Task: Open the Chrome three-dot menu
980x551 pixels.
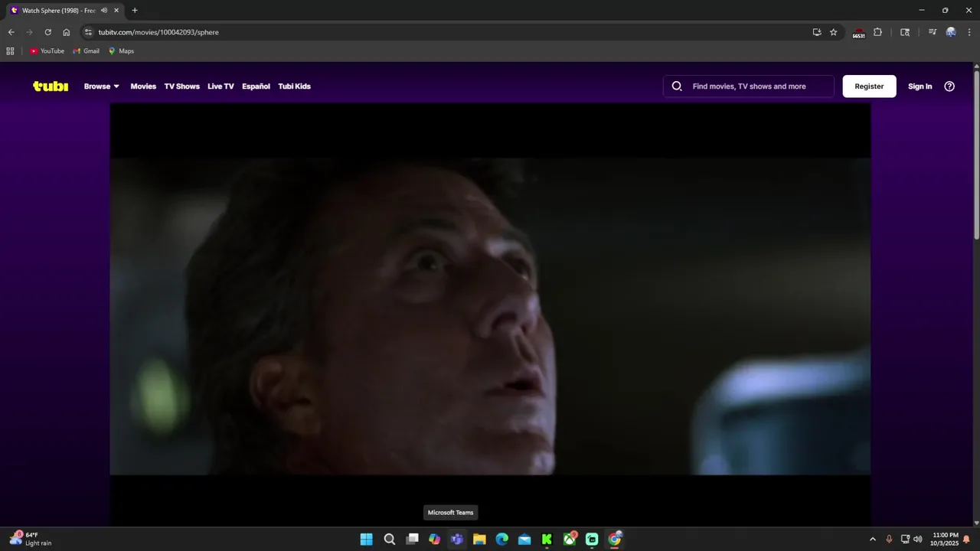Action: point(969,32)
